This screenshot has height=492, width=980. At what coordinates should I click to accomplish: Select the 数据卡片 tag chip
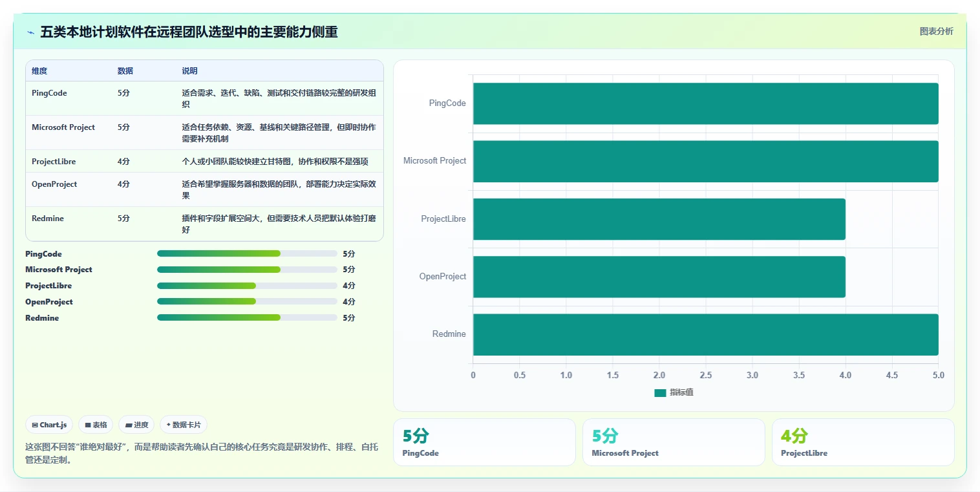(184, 425)
